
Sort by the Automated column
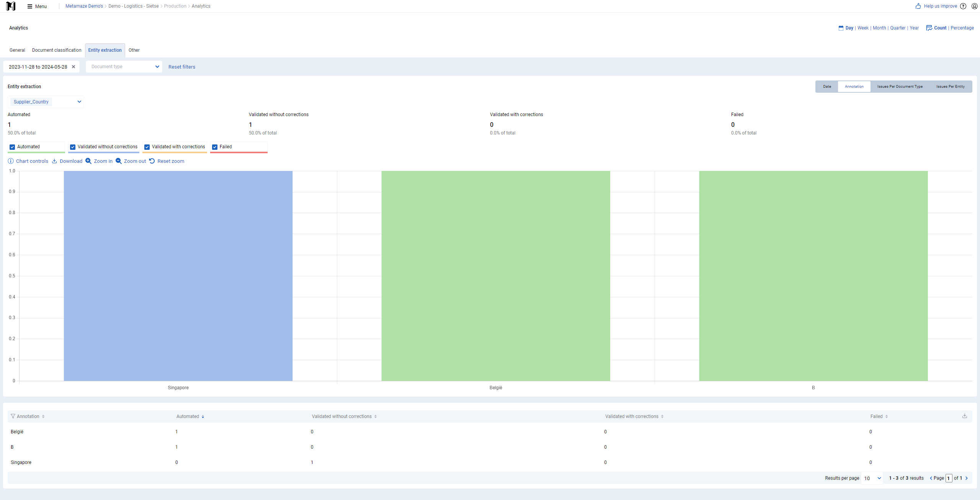[190, 416]
